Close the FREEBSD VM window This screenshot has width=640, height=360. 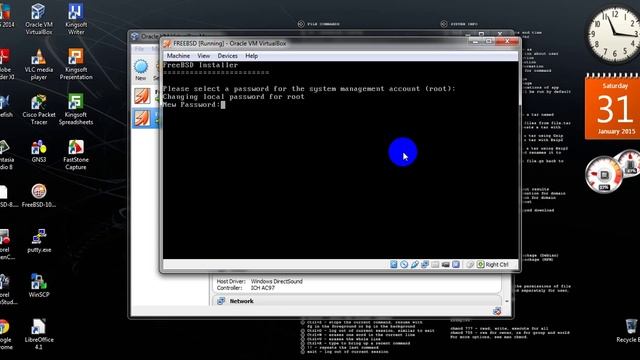507,41
